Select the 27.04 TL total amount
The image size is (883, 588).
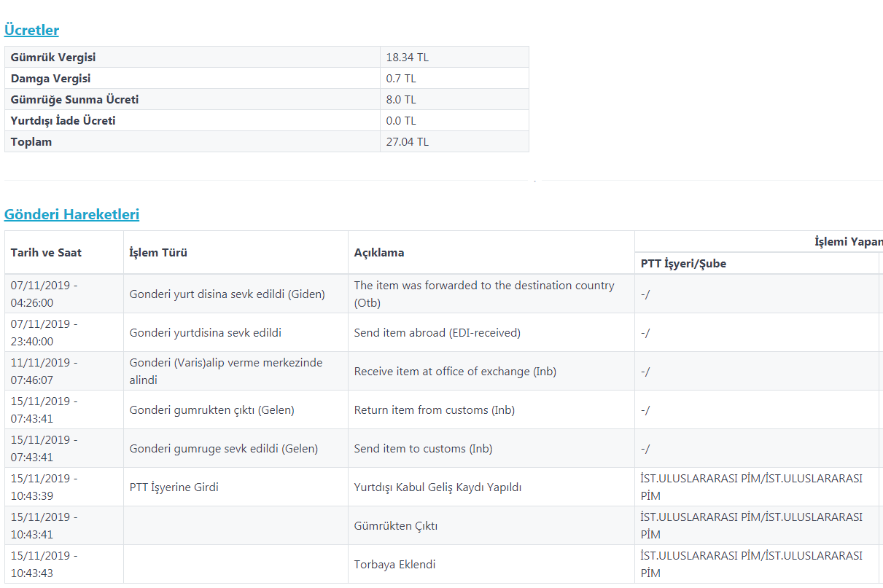408,141
